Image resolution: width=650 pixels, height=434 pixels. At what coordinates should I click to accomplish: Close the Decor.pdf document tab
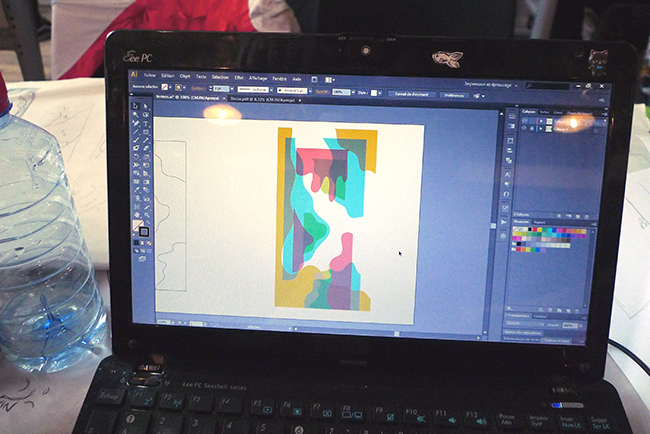[x=300, y=100]
